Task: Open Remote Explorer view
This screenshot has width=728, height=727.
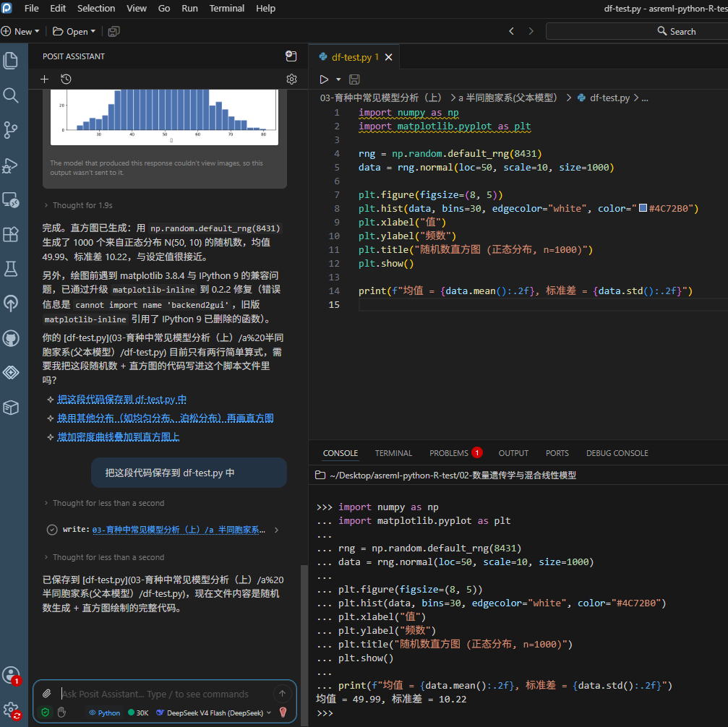Action: 11,199
